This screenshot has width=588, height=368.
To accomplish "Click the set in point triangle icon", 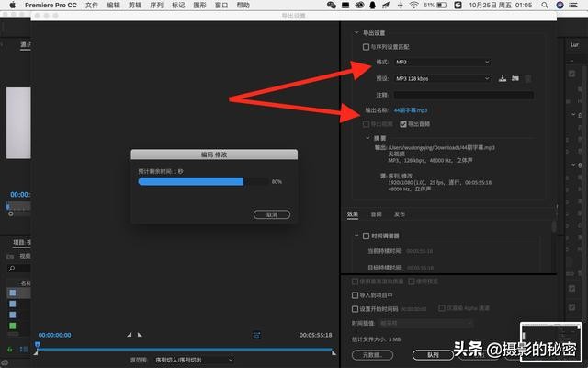I will point(129,335).
